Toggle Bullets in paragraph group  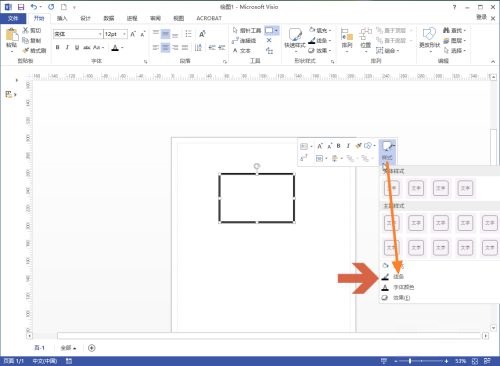[188, 34]
